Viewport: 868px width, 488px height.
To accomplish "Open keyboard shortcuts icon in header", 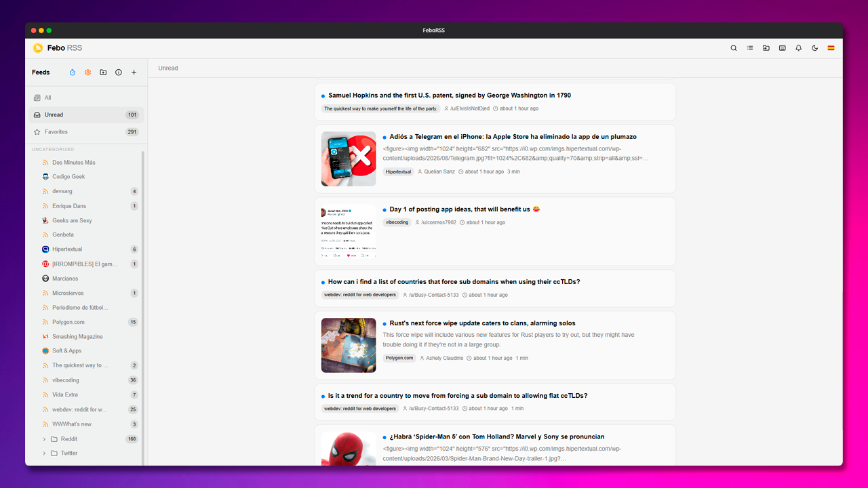I will pyautogui.click(x=783, y=48).
